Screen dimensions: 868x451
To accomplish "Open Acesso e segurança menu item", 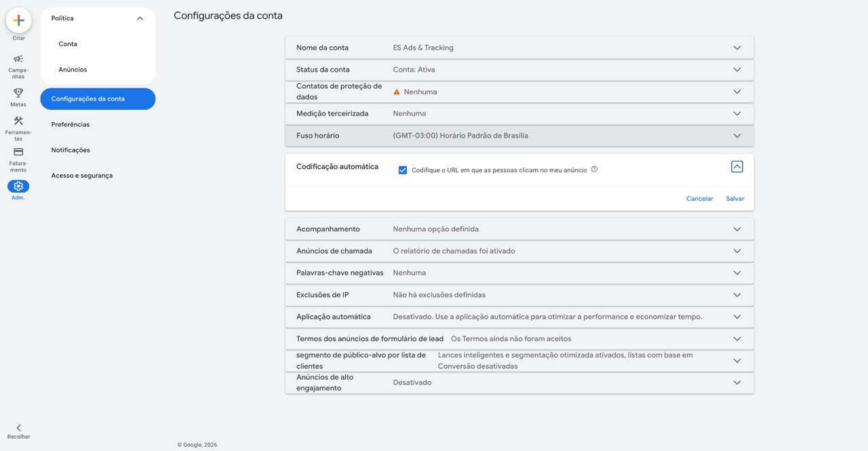I will pos(82,176).
